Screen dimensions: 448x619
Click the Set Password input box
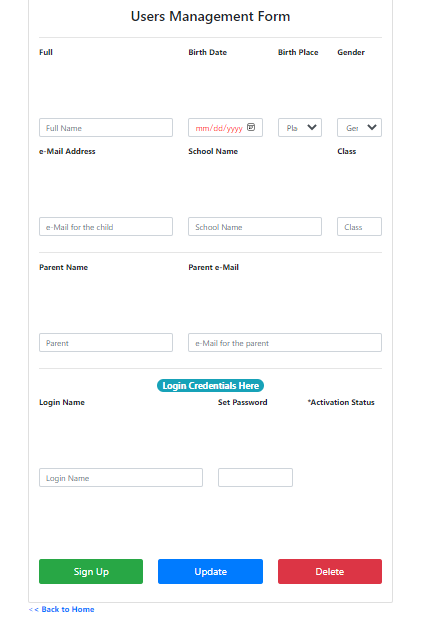(x=255, y=478)
